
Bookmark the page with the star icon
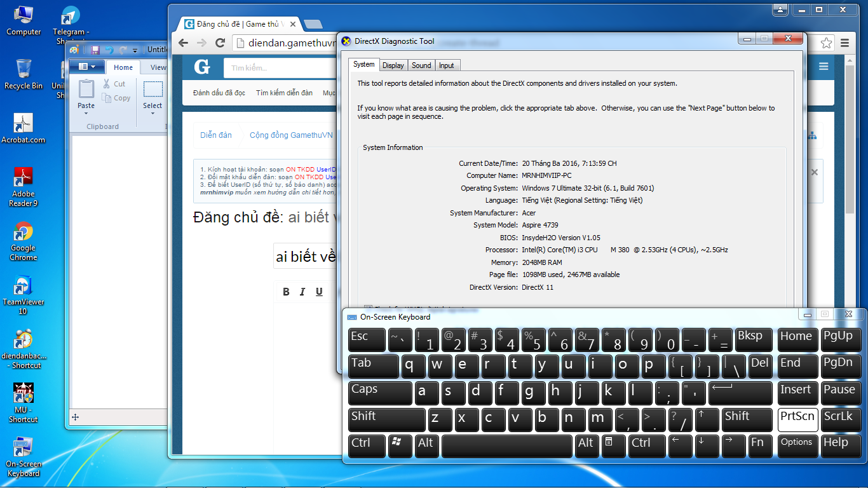tap(826, 43)
